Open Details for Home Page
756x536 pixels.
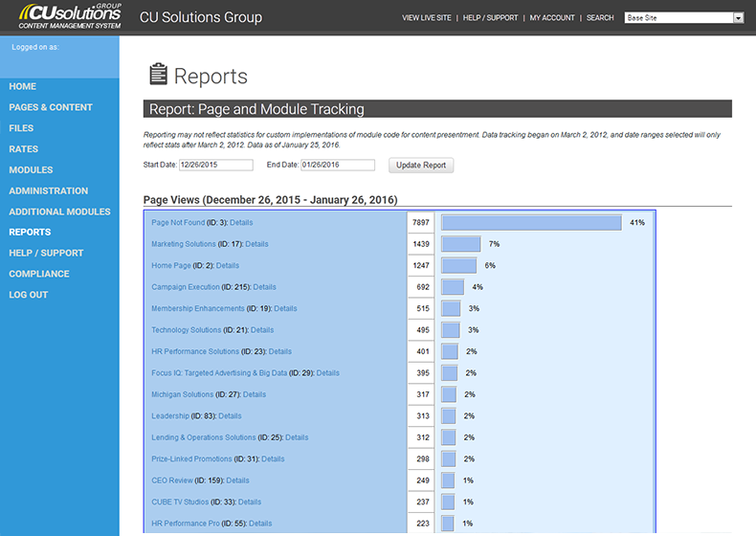[x=227, y=265]
